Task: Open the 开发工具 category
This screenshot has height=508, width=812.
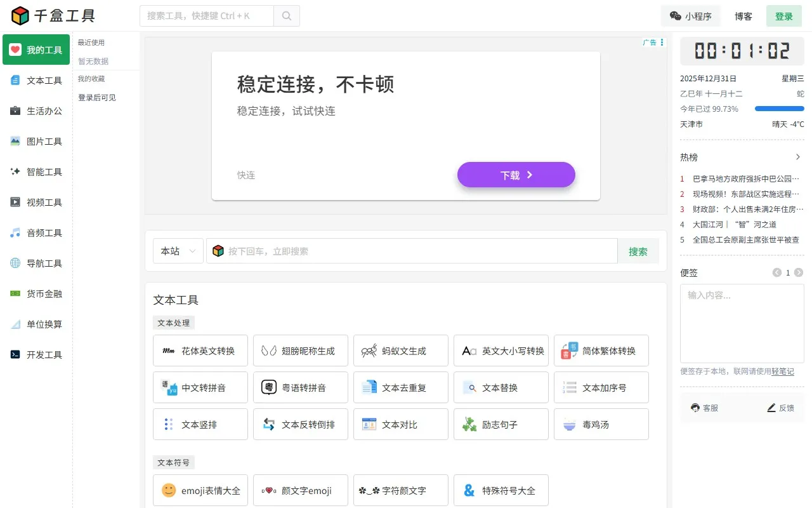Action: 36,354
